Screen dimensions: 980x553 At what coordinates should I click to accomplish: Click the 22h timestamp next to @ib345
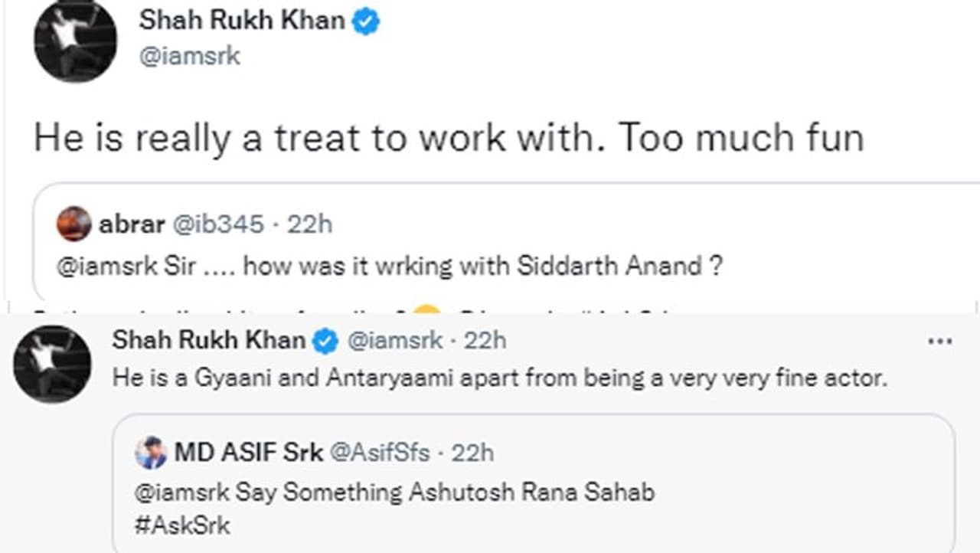pos(309,224)
